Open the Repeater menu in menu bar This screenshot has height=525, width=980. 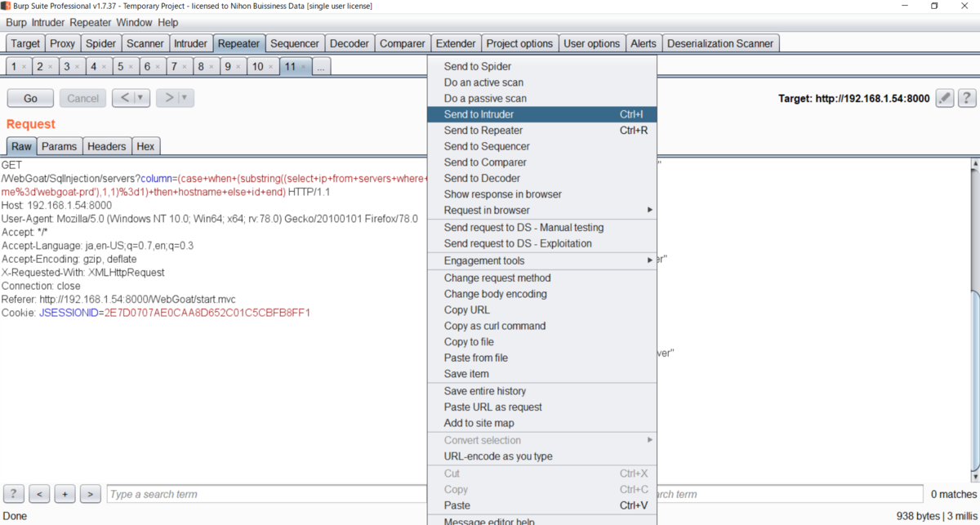click(x=91, y=23)
